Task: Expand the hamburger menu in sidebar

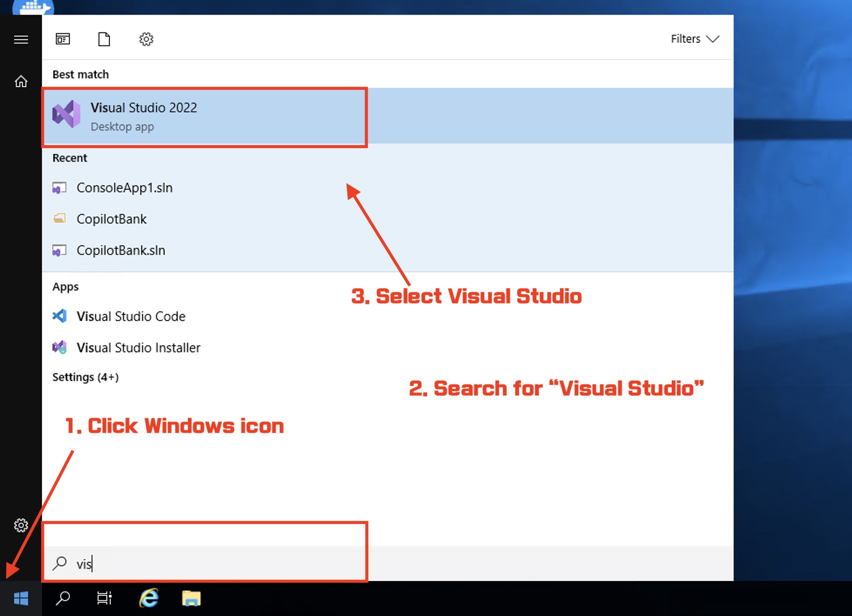Action: 21,40
